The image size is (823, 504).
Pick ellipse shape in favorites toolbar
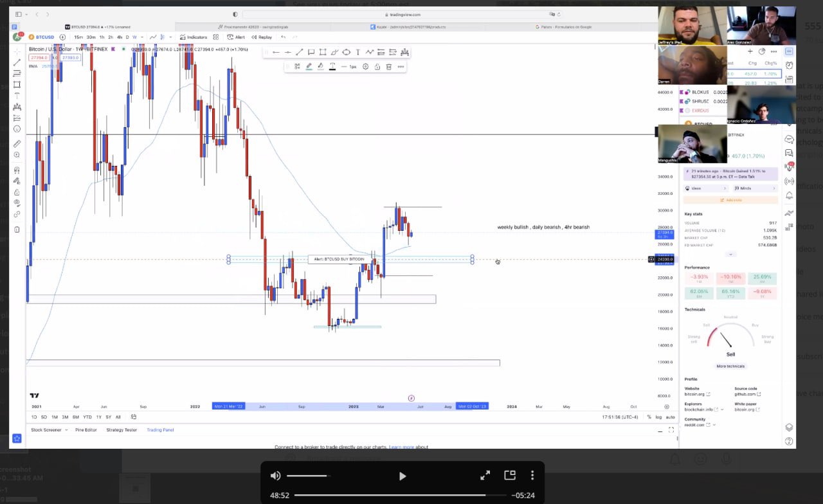(x=346, y=52)
